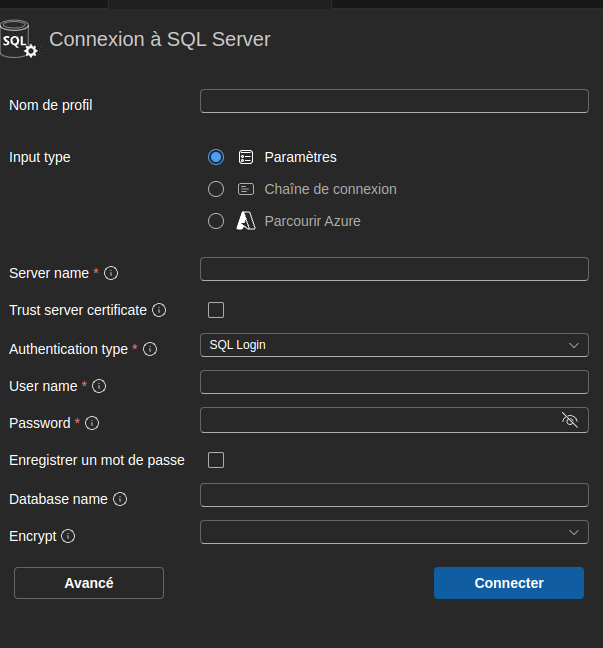The width and height of the screenshot is (603, 648).
Task: Open the Authentication type SQL Login dropdown
Action: coord(394,345)
